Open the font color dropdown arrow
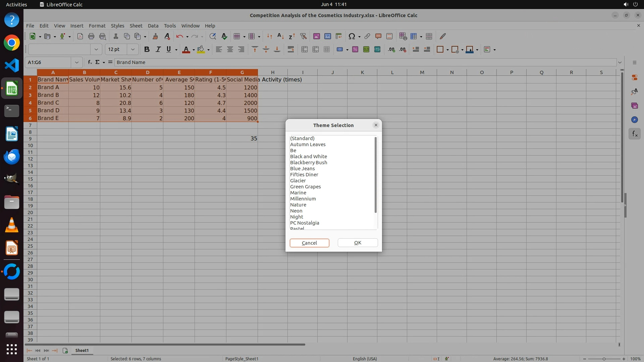The height and width of the screenshot is (362, 644). [194, 50]
